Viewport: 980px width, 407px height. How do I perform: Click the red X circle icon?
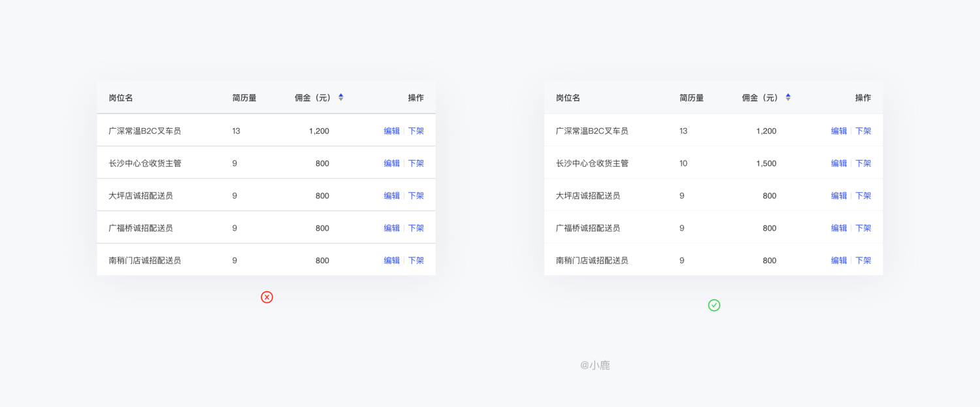click(267, 297)
